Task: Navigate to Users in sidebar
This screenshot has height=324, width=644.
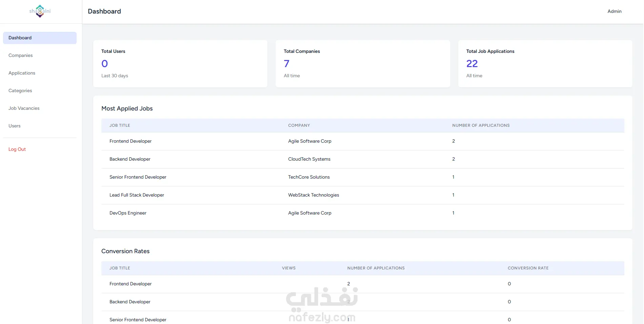Action: [x=15, y=126]
